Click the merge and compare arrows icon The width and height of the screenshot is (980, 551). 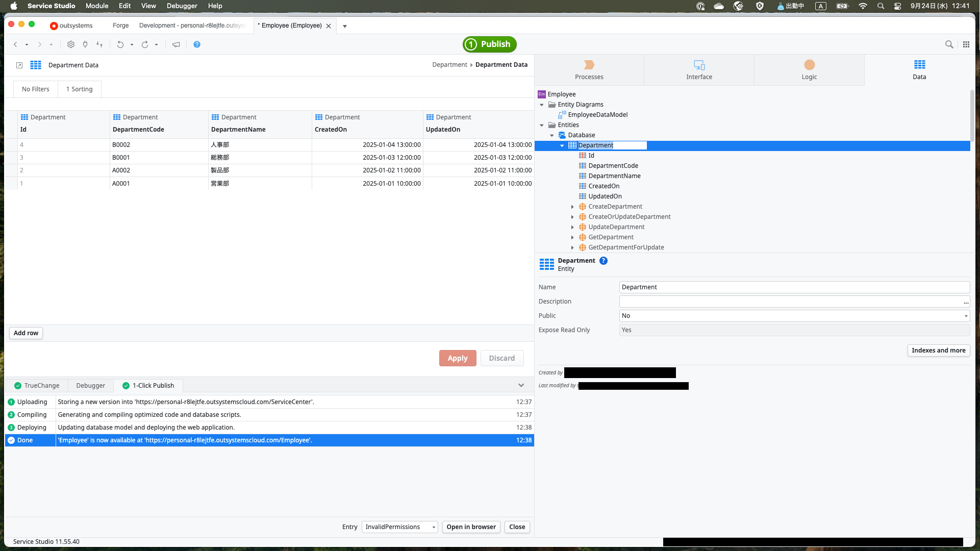coord(99,44)
